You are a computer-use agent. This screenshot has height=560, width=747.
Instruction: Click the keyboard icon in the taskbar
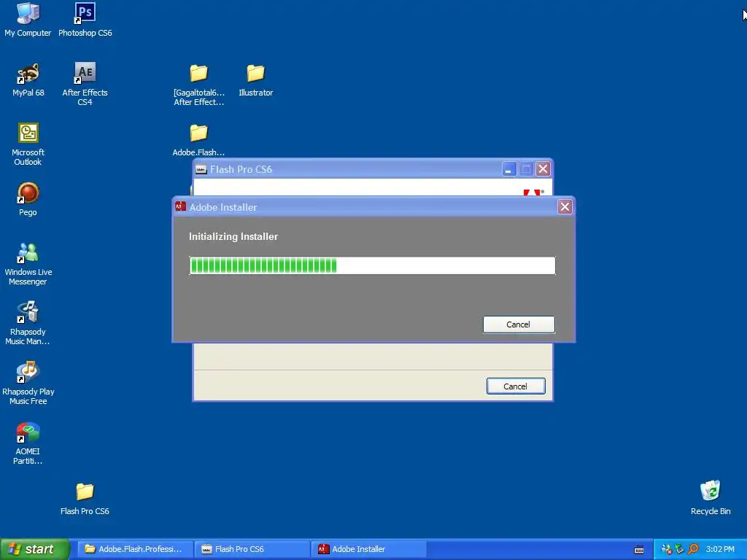[x=639, y=550]
